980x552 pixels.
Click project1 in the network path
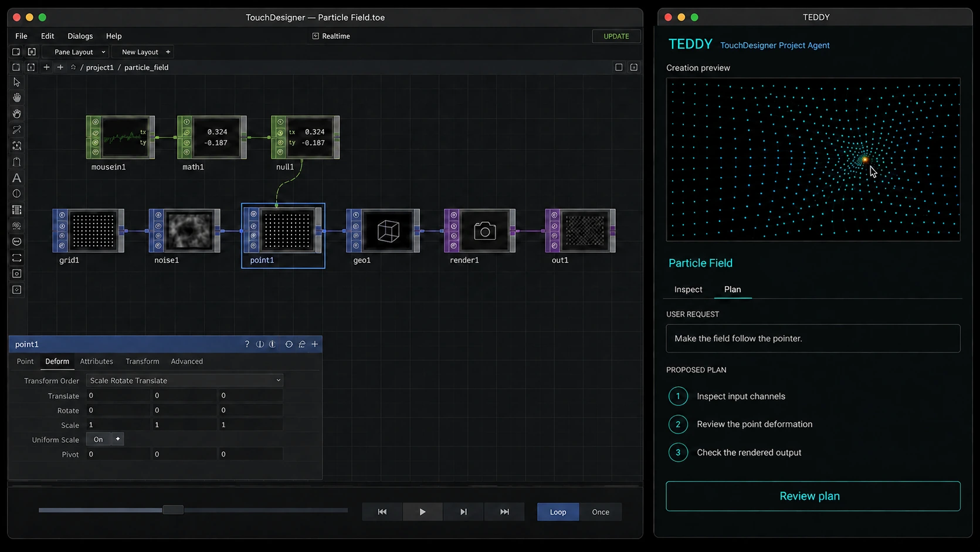tap(100, 67)
